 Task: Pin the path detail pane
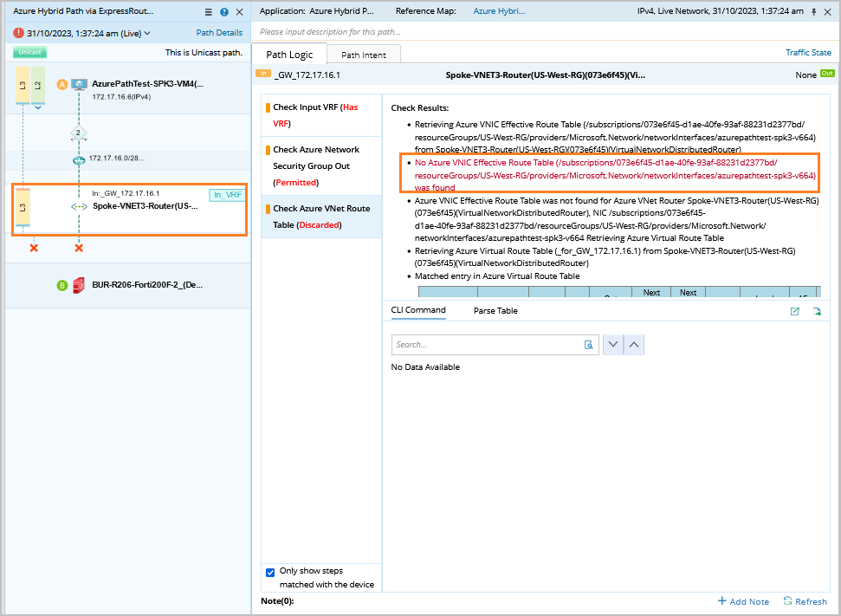(x=813, y=12)
